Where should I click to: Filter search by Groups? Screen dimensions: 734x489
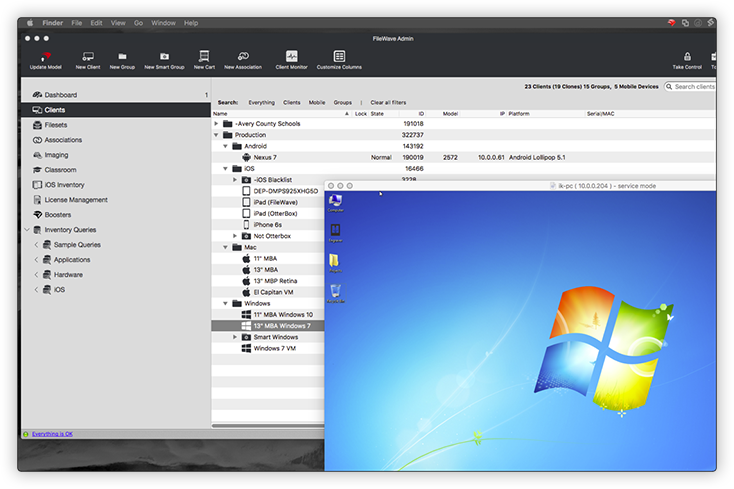pyautogui.click(x=343, y=102)
